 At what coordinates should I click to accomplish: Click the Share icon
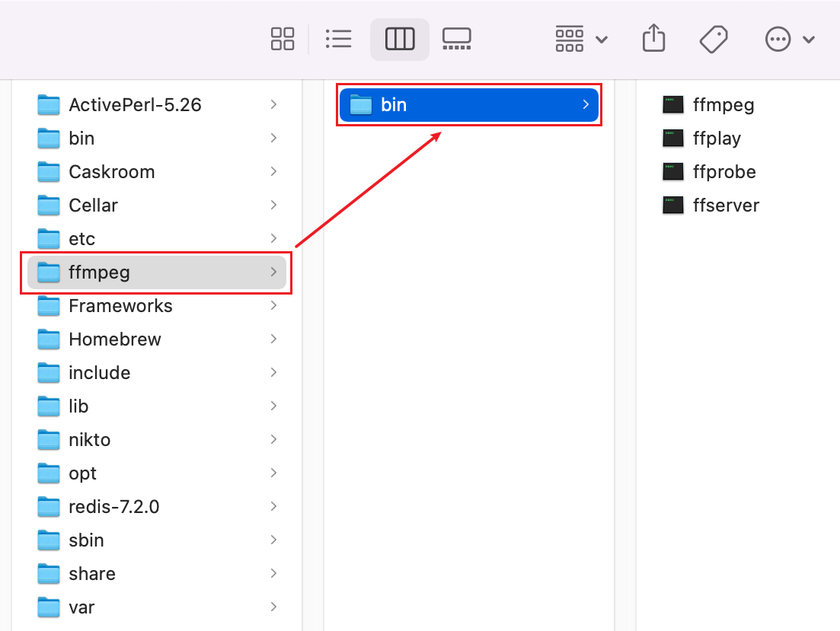coord(653,39)
